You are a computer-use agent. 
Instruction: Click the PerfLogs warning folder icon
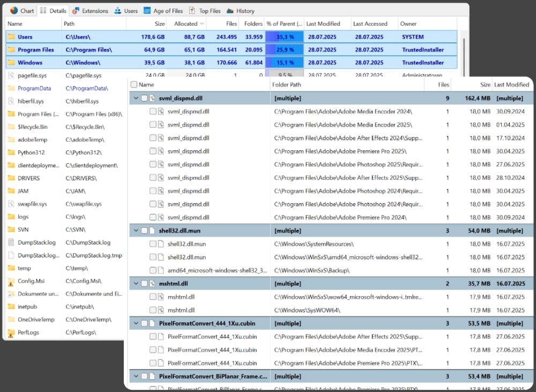pyautogui.click(x=11, y=333)
